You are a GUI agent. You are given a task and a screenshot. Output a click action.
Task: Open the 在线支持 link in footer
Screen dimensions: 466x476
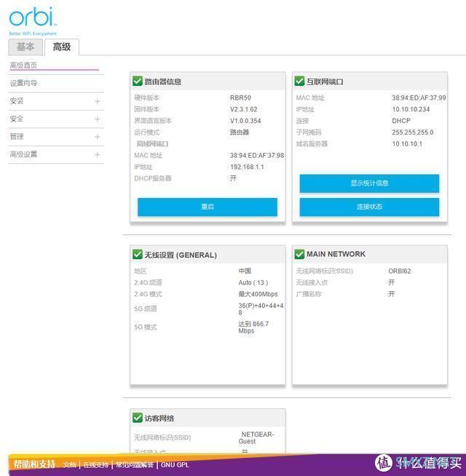[x=95, y=465]
